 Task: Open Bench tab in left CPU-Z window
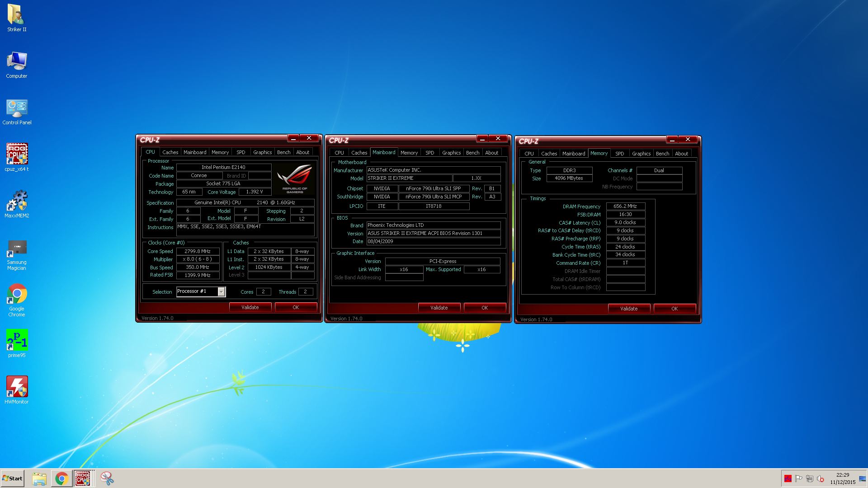tap(284, 152)
